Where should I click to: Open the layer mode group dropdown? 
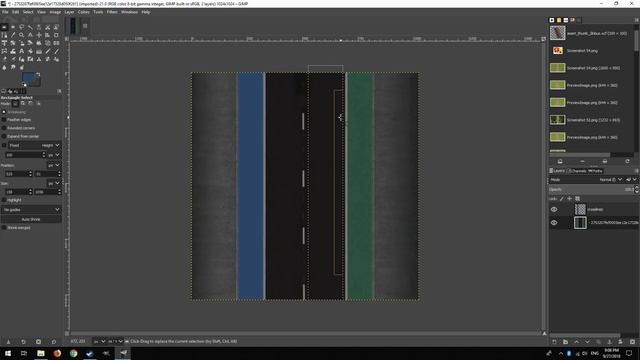click(x=631, y=180)
